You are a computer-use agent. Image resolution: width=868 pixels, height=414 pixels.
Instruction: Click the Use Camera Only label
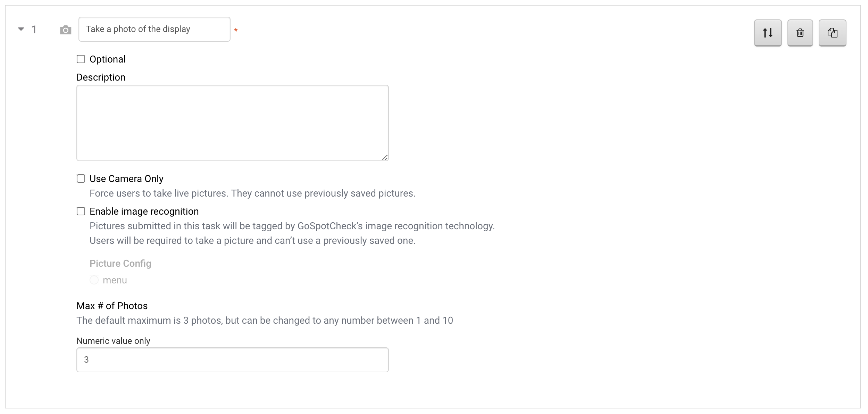point(126,179)
